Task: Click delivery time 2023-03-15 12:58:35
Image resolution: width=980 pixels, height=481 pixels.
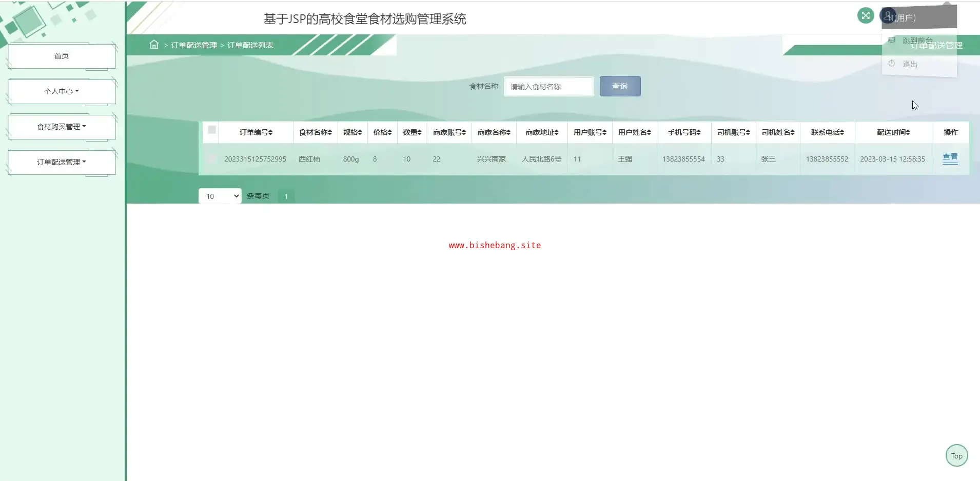Action: 892,159
